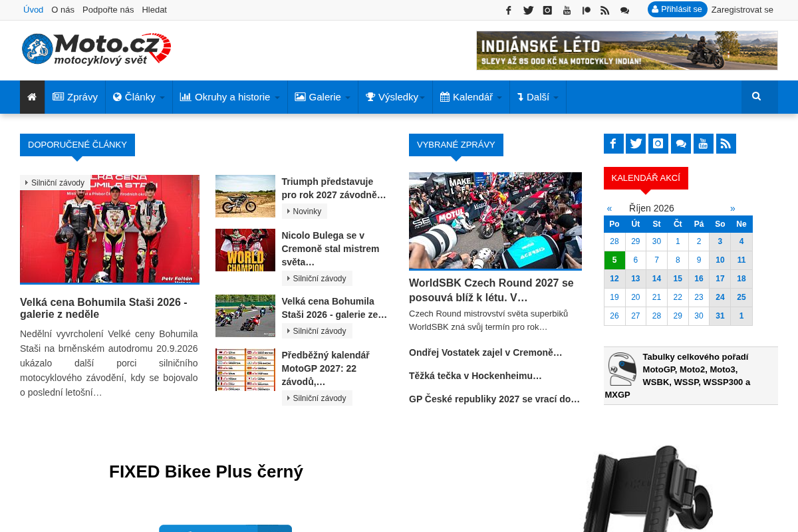Open Twitter icon in the top bar
This screenshot has height=532, width=798.
coord(528,10)
